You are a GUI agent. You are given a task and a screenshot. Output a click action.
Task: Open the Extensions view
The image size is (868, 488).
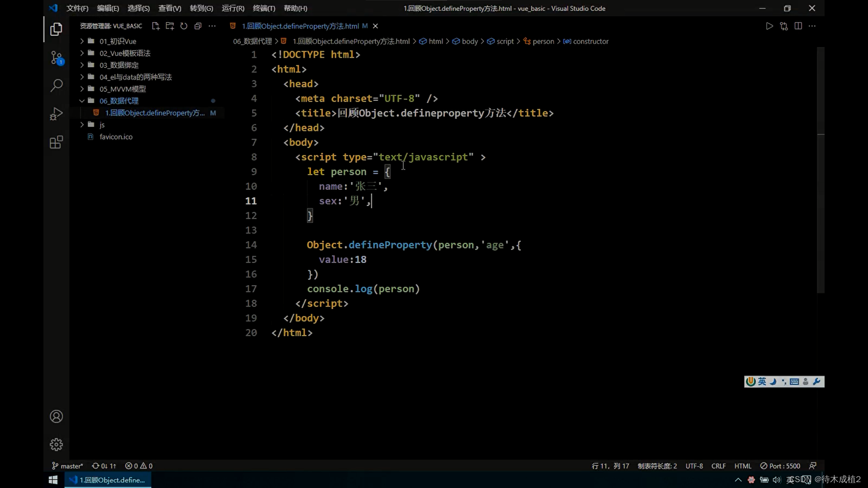56,142
